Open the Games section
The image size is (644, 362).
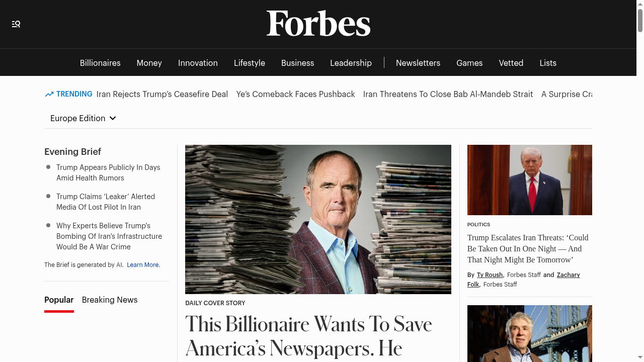tap(469, 63)
